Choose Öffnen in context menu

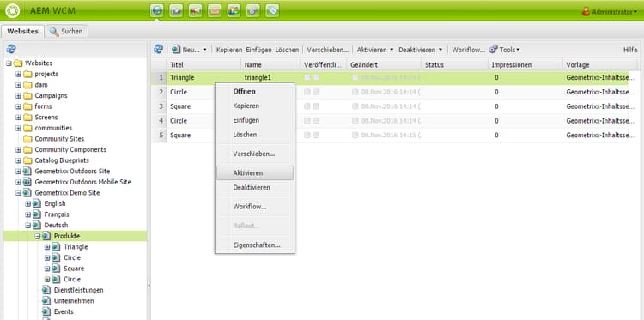click(x=255, y=91)
